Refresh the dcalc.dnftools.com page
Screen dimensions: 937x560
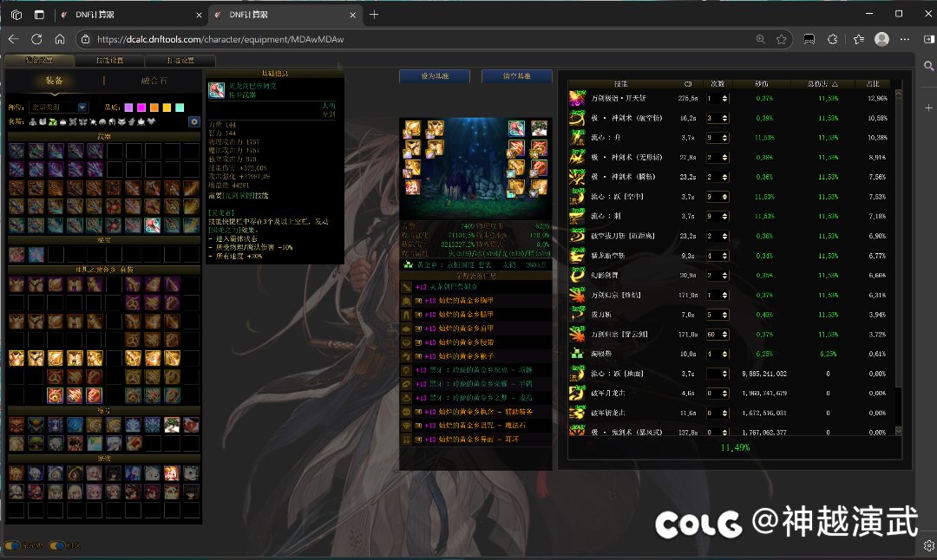[36, 39]
